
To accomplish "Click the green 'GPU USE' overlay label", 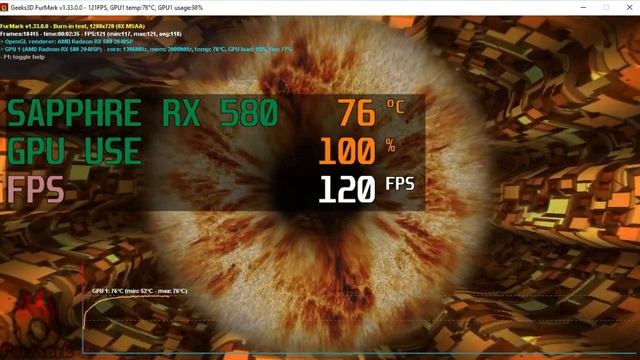I will 74,151.
